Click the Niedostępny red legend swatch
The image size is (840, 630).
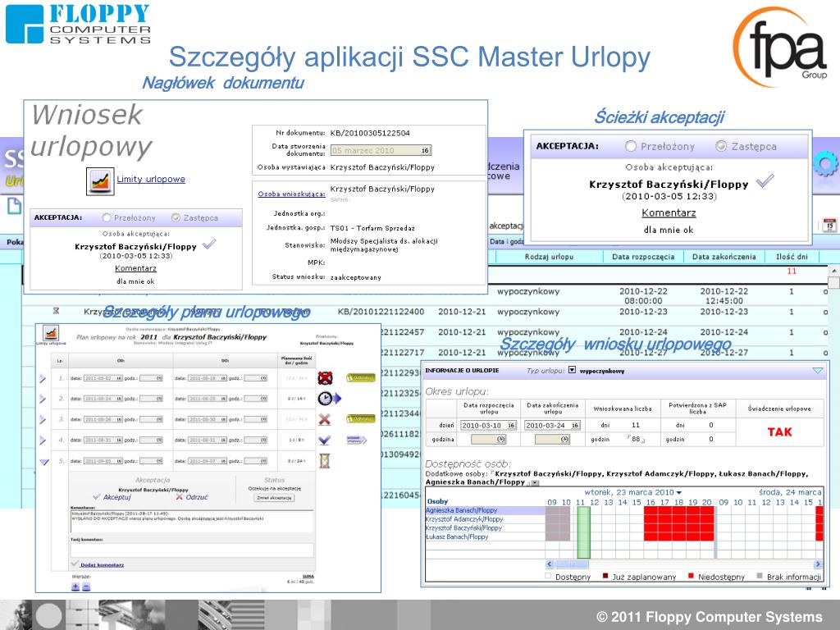pyautogui.click(x=691, y=576)
